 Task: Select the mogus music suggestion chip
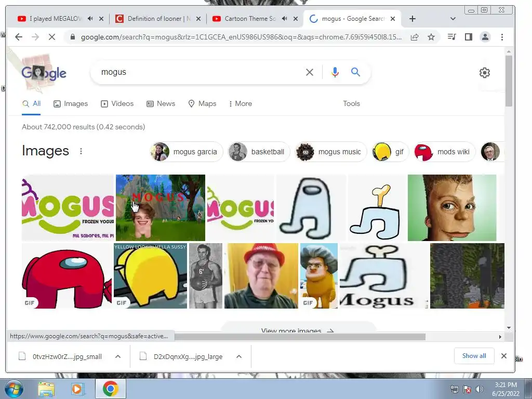point(331,152)
